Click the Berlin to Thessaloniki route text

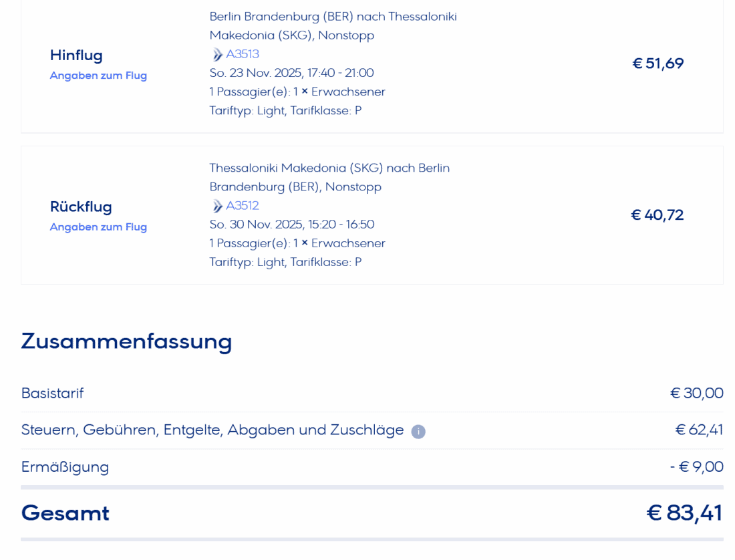[333, 25]
